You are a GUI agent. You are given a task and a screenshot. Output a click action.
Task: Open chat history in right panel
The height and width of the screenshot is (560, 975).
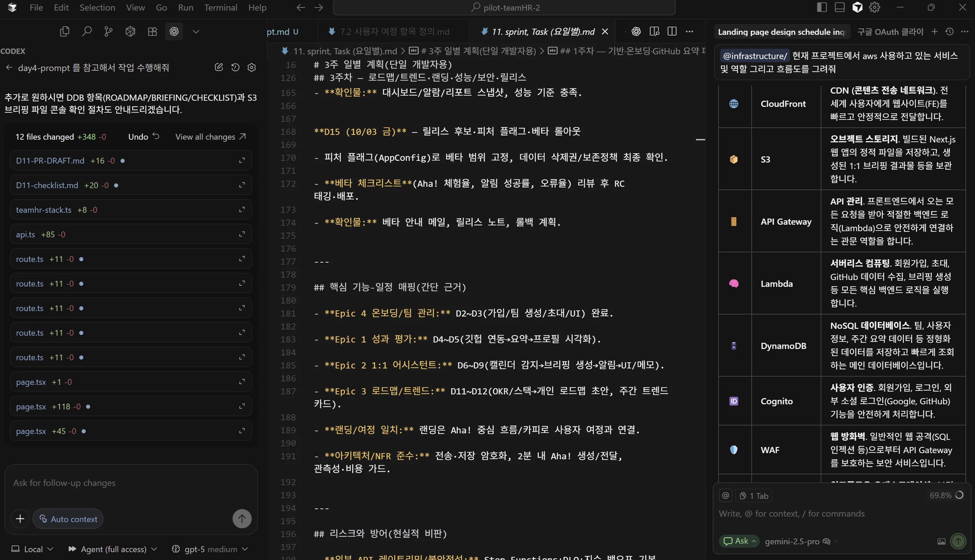(x=950, y=32)
